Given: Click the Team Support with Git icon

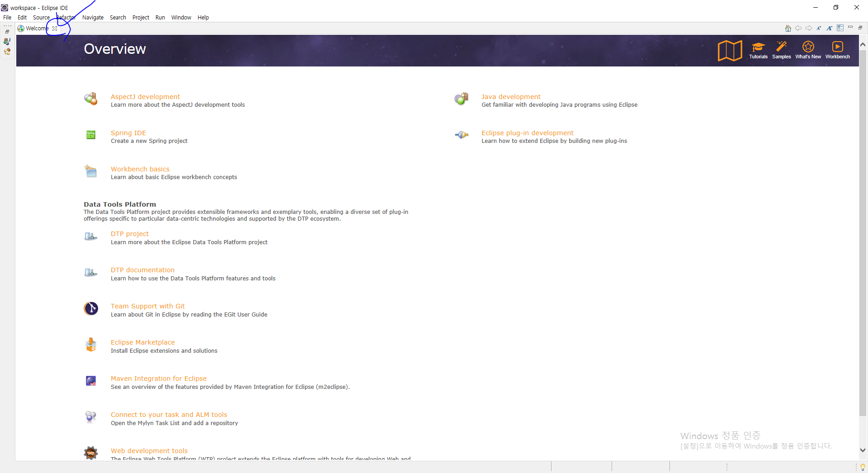Looking at the screenshot, I should point(91,308).
